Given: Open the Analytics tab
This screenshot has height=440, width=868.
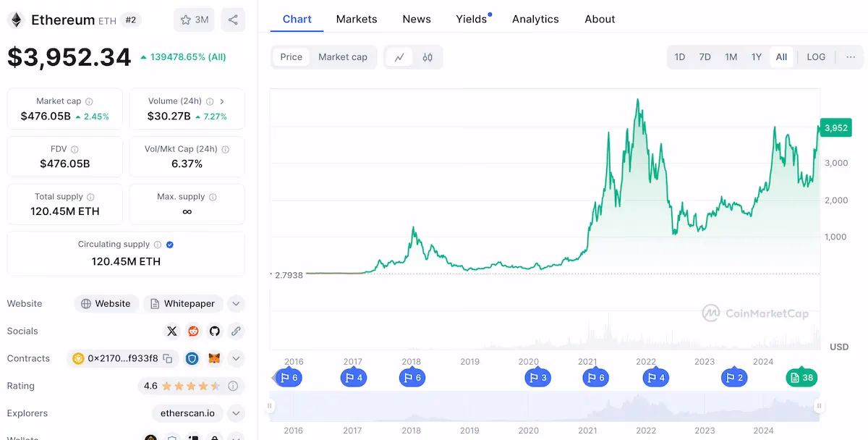Looking at the screenshot, I should 535,19.
